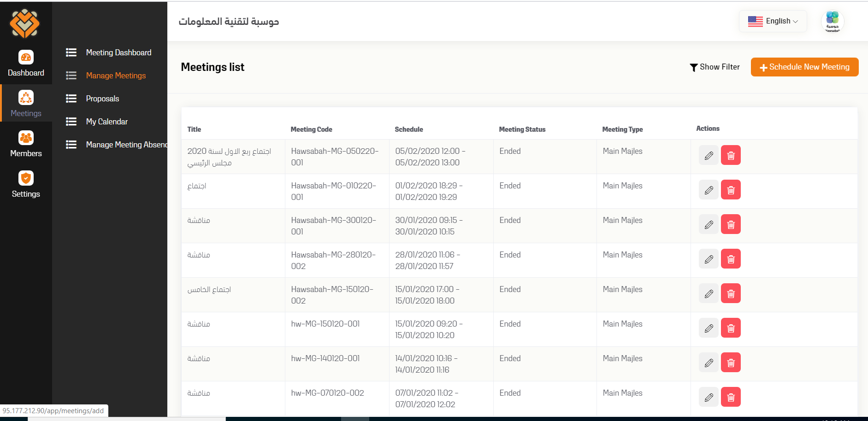Expand the English language dropdown

(x=773, y=21)
